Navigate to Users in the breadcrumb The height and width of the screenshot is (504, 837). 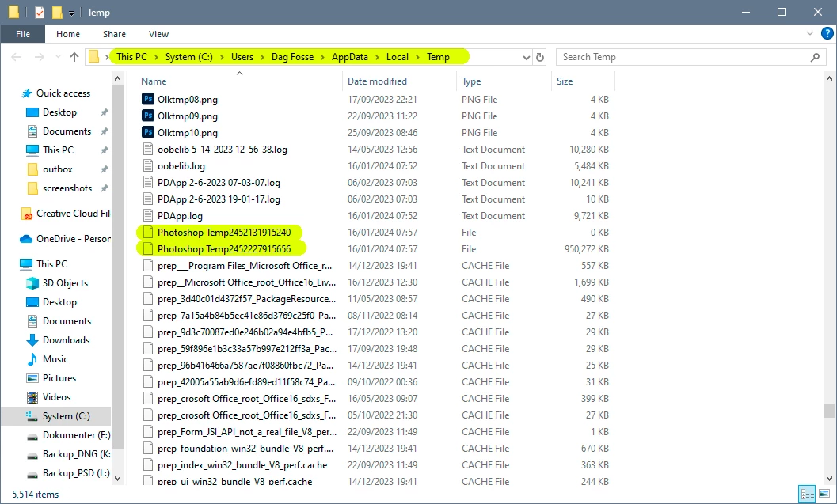pyautogui.click(x=242, y=56)
